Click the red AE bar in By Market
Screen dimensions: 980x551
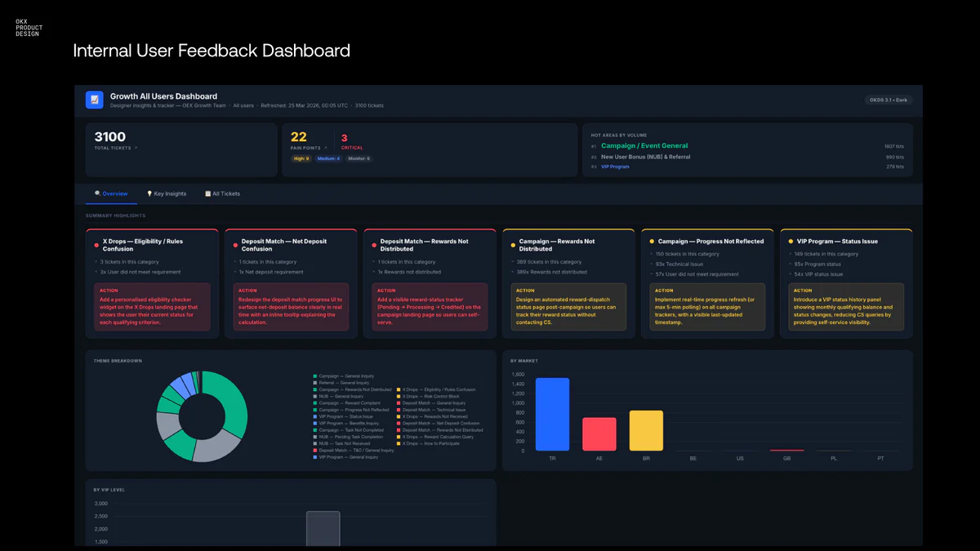(599, 434)
